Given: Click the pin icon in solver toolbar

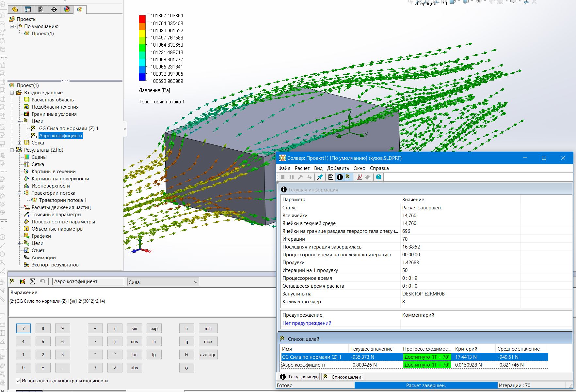Looking at the screenshot, I should point(320,177).
